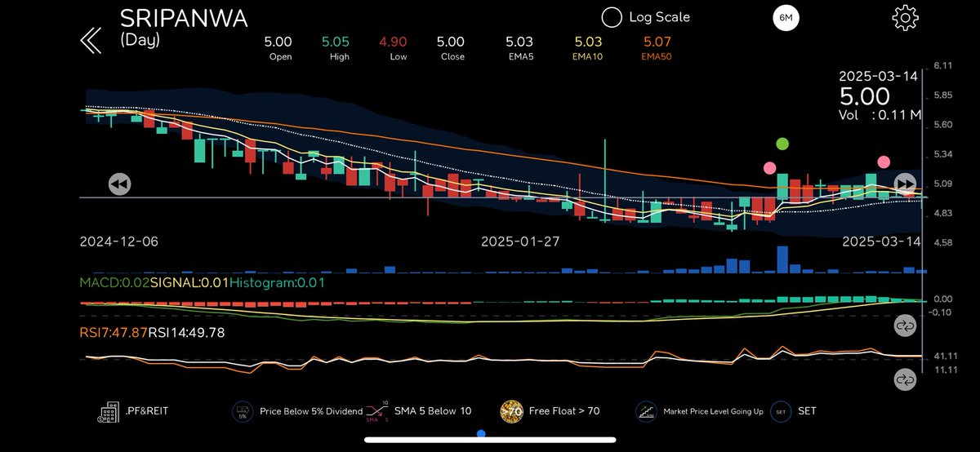Select EMA10 value 5.03
The image size is (980, 452).
pyautogui.click(x=589, y=42)
